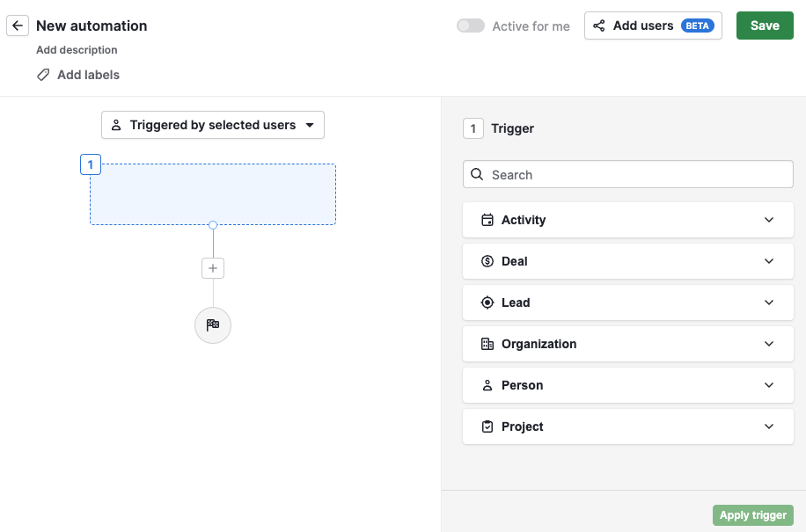The height and width of the screenshot is (532, 806).
Task: Save the new automation
Action: (x=764, y=26)
